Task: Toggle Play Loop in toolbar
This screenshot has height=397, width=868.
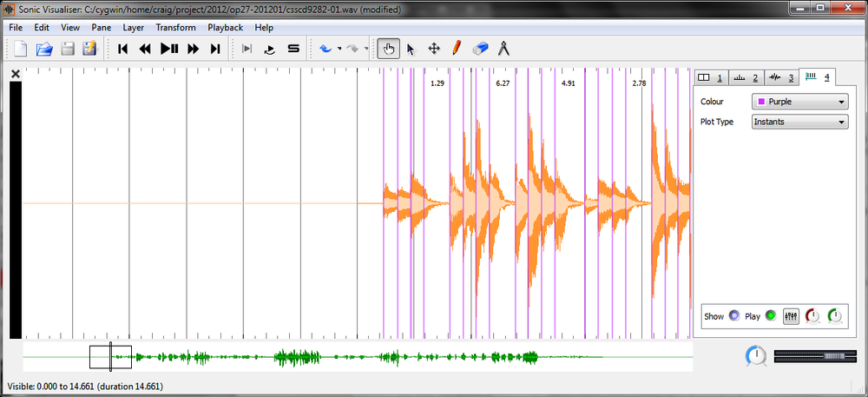Action: [269, 49]
